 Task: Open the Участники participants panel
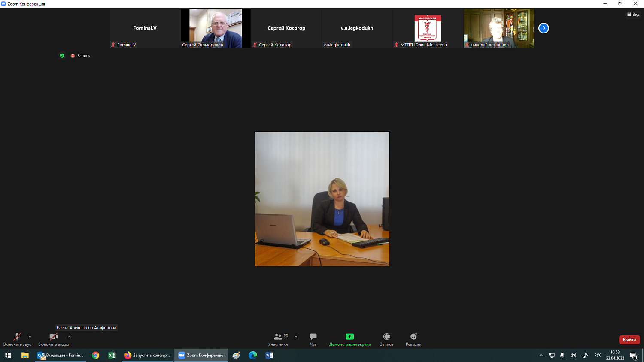pos(278,338)
